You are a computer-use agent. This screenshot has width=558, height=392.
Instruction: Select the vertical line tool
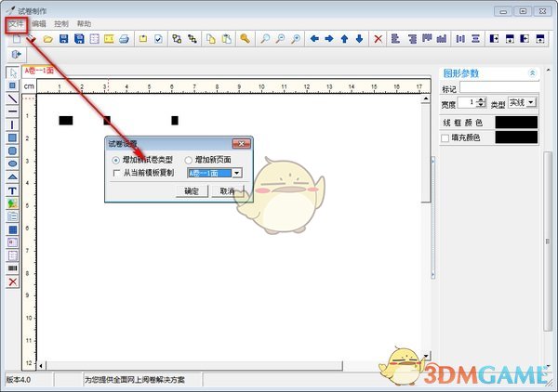(12, 124)
